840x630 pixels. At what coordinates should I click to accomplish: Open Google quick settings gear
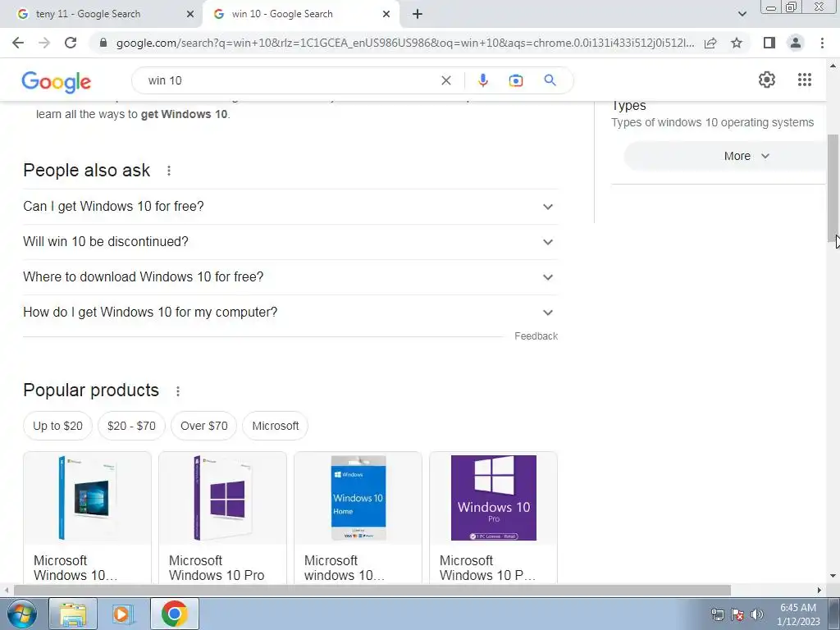(x=767, y=80)
